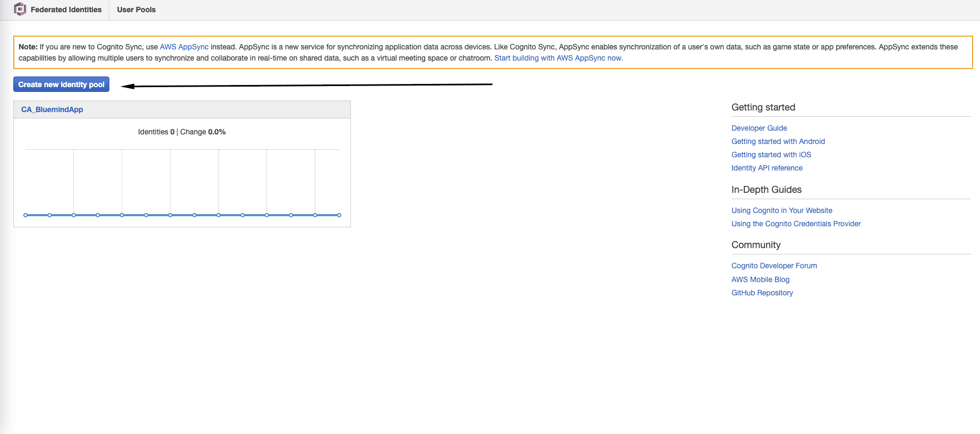The height and width of the screenshot is (434, 980).
Task: Visit the Cognito Developer Forum
Action: pyautogui.click(x=774, y=266)
